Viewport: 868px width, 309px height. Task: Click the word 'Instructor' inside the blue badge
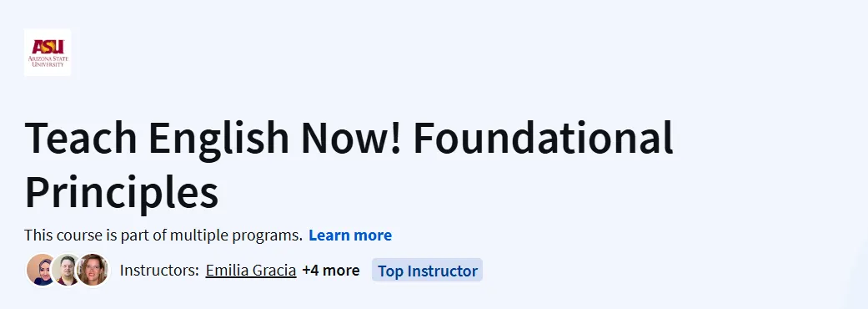442,271
